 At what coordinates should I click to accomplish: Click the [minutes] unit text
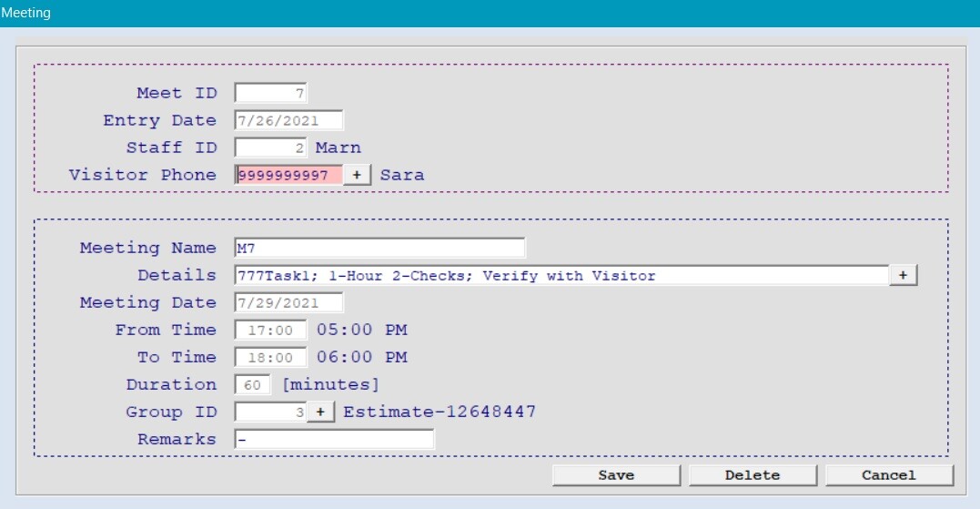tap(331, 384)
